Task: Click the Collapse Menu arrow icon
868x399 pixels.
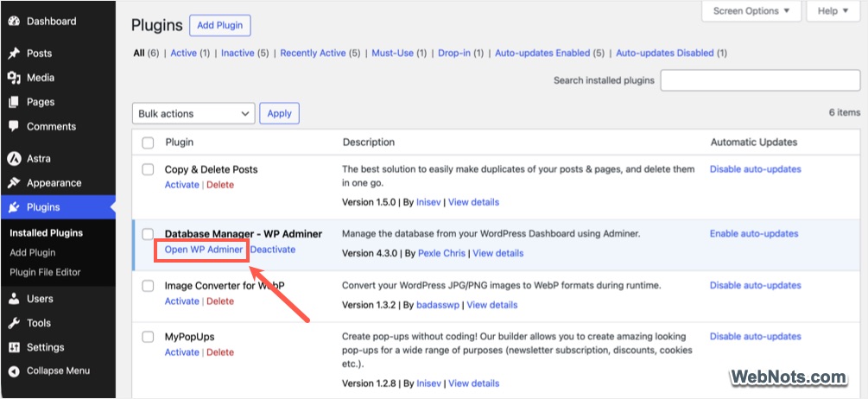Action: pyautogui.click(x=14, y=371)
